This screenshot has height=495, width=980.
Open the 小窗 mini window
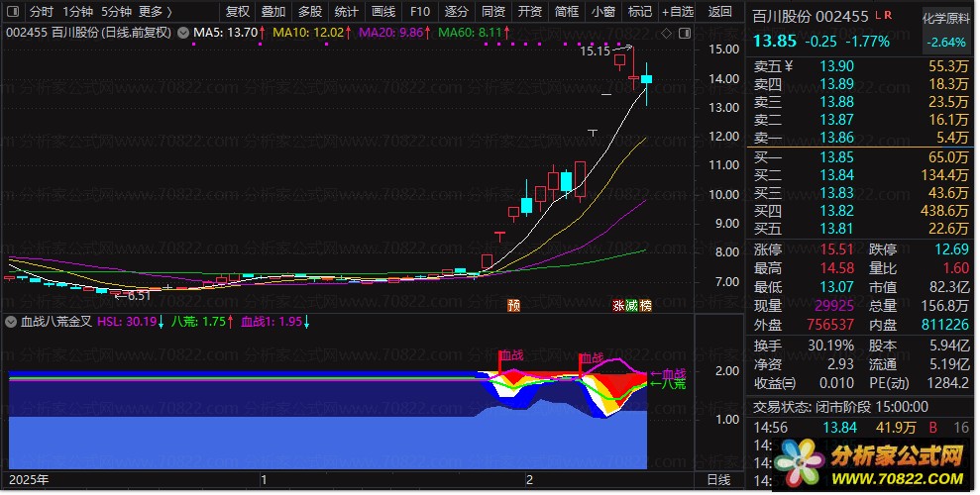click(603, 11)
